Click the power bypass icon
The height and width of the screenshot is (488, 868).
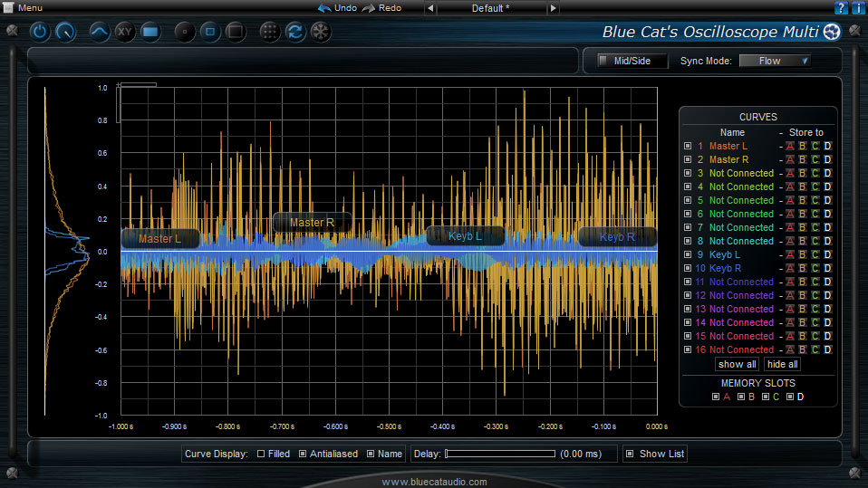click(x=41, y=33)
